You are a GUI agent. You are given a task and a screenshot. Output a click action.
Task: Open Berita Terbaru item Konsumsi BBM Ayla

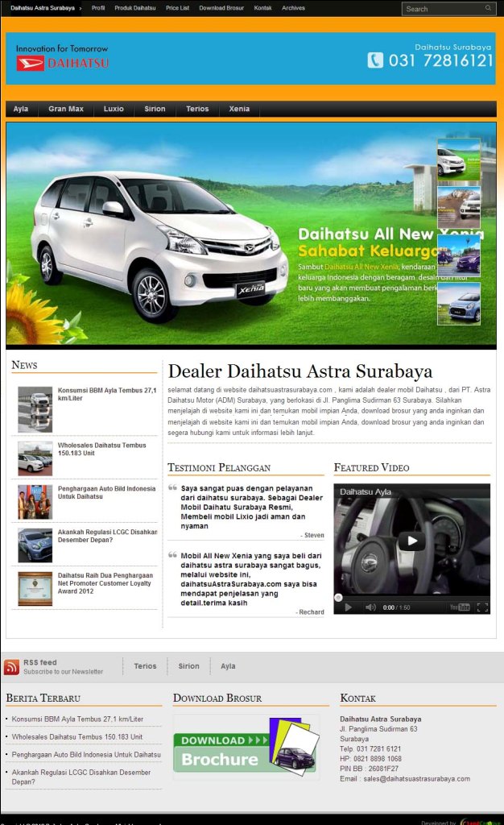77,719
